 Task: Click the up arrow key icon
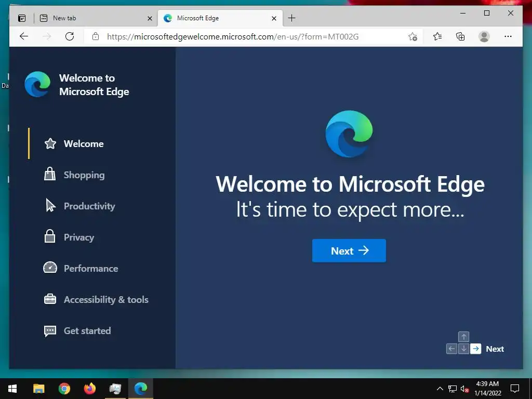pyautogui.click(x=463, y=337)
